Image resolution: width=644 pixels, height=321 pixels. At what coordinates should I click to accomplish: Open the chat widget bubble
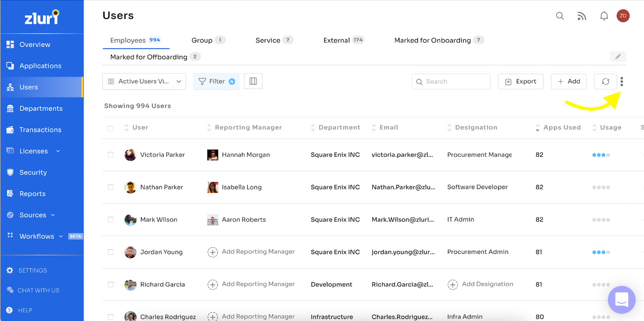621,300
